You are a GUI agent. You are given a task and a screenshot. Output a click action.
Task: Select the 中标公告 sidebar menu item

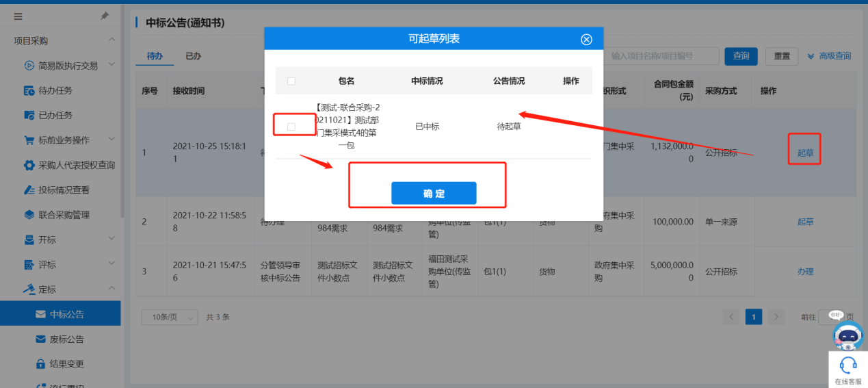coord(66,314)
